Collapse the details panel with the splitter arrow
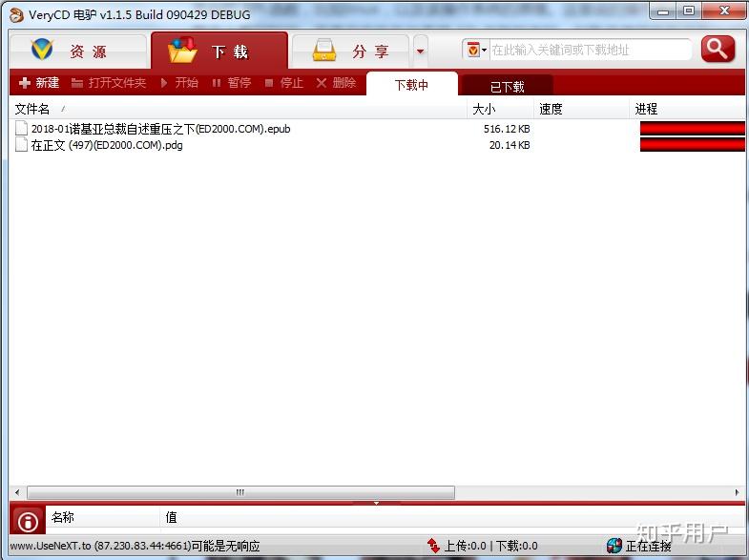 [x=377, y=503]
